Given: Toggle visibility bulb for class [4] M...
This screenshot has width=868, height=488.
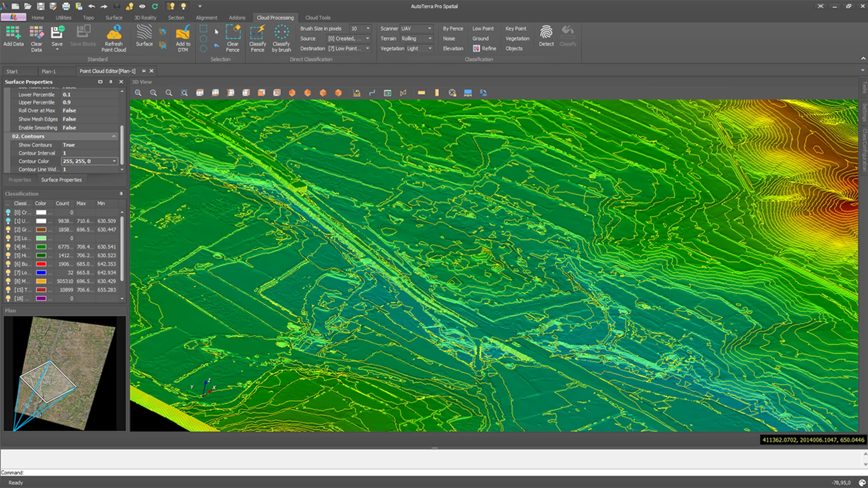Looking at the screenshot, I should click(8, 247).
